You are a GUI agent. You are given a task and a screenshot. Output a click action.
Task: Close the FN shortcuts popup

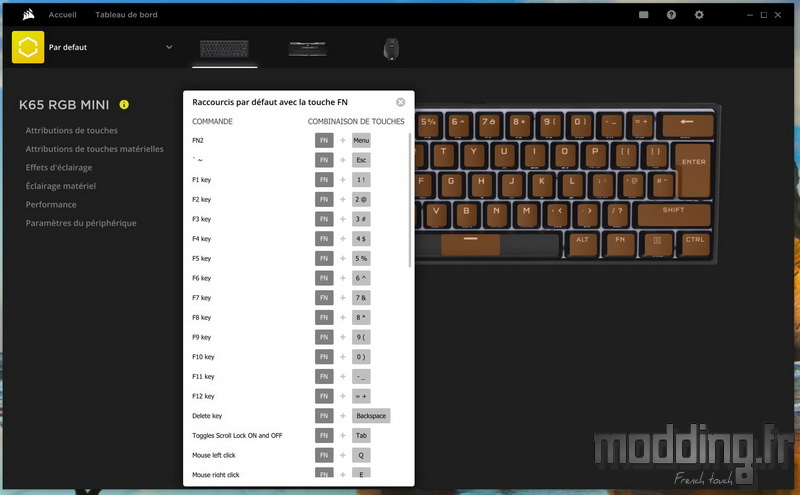coord(401,102)
